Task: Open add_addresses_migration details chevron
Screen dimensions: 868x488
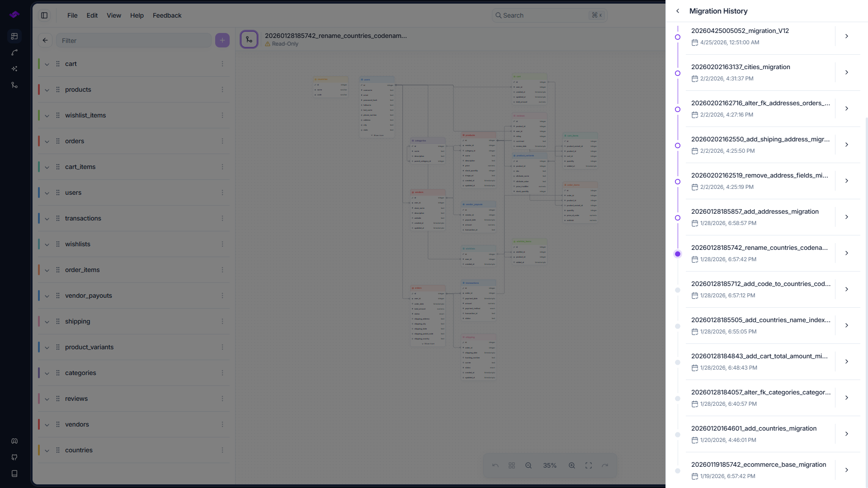Action: pyautogui.click(x=847, y=217)
